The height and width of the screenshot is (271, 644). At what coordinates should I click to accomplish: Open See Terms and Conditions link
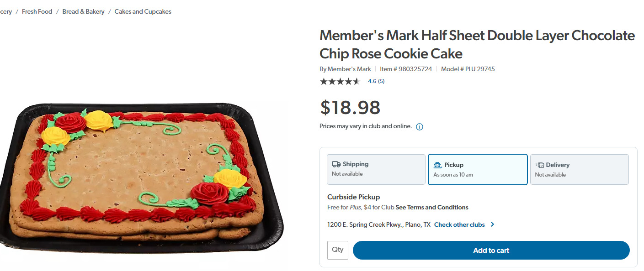432,207
